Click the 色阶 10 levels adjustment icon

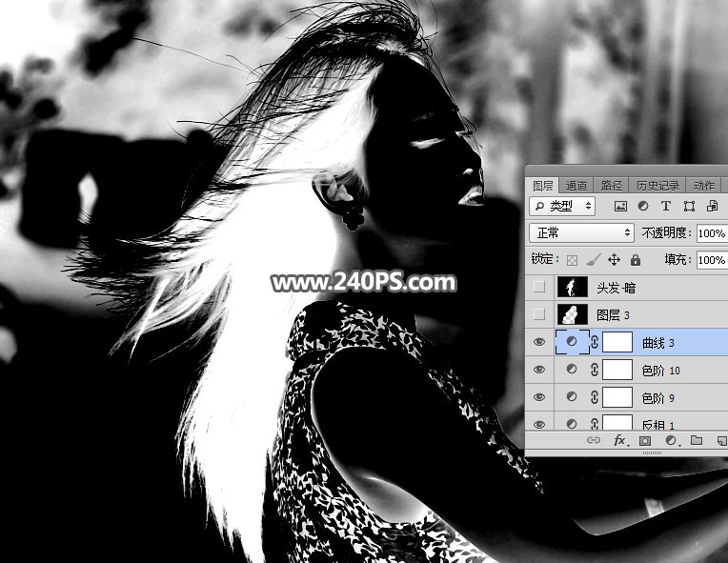pyautogui.click(x=572, y=369)
